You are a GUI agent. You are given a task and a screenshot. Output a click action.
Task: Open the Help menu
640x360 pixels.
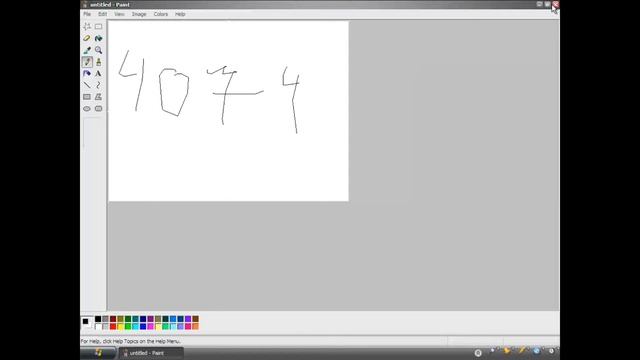(x=180, y=14)
